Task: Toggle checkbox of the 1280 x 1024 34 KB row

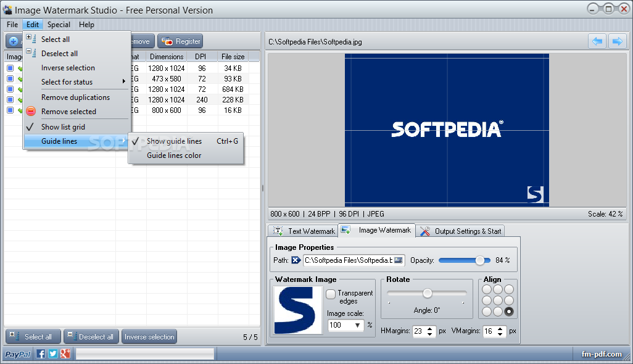Action: coord(10,68)
